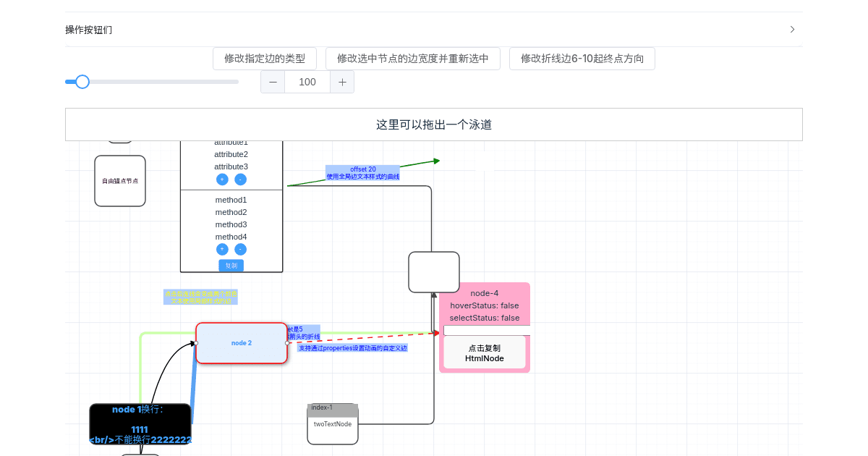
Task: Click 修改折线边6-10起终点方向 button
Action: (582, 59)
